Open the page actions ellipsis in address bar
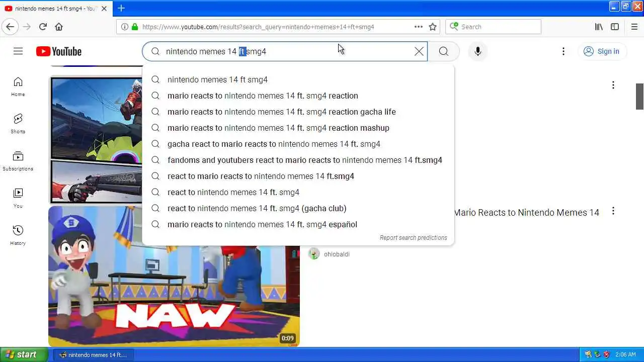This screenshot has height=362, width=644. [x=419, y=27]
